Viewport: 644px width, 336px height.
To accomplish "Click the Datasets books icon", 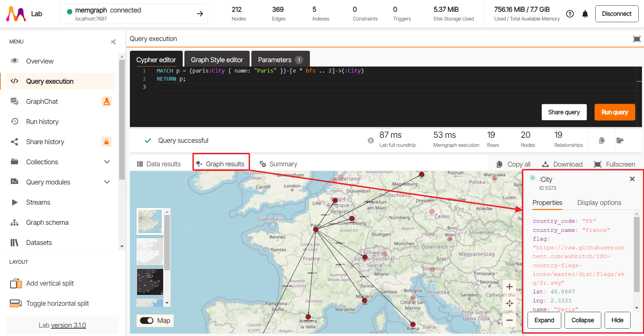I will click(x=14, y=243).
